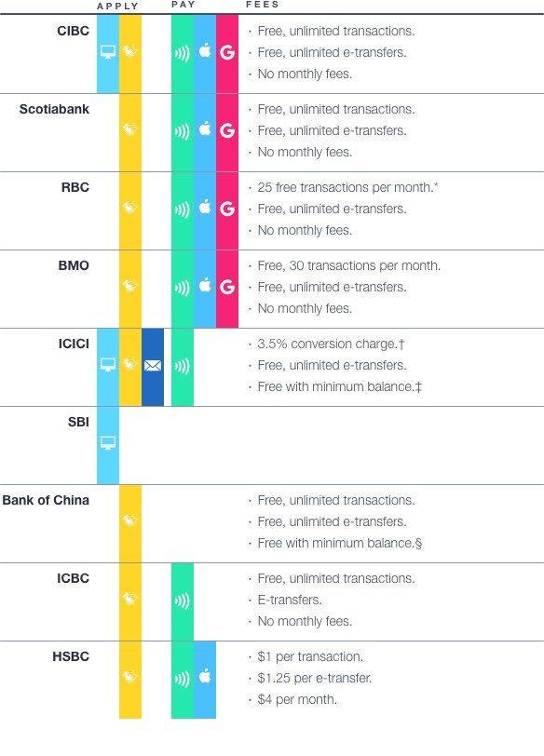
Task: Click the Bank of China row label
Action: (46, 501)
